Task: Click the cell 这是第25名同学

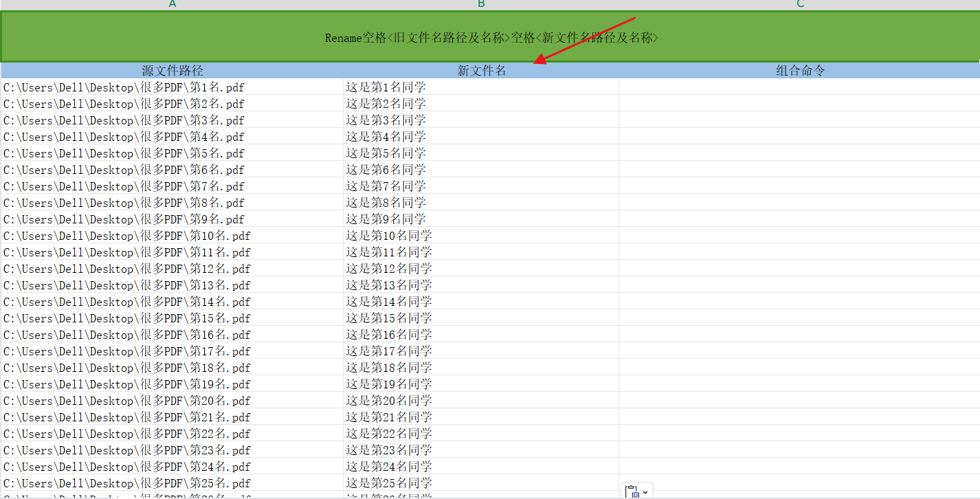Action: (481, 483)
